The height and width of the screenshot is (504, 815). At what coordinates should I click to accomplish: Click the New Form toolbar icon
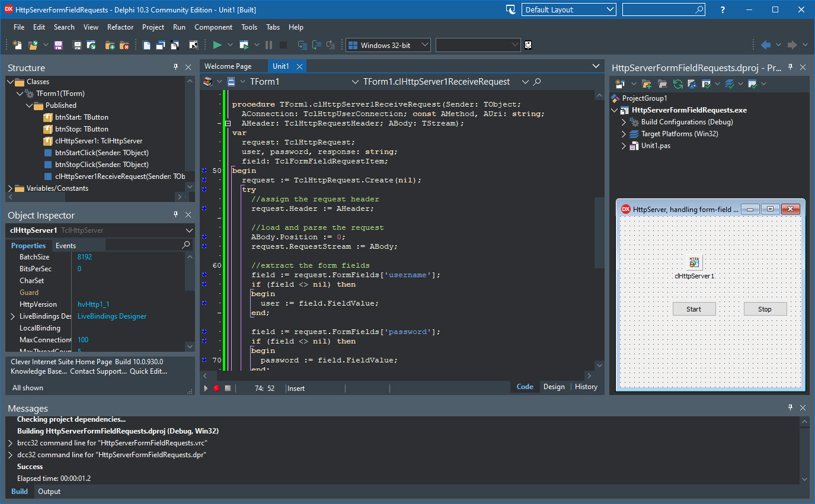(193, 45)
